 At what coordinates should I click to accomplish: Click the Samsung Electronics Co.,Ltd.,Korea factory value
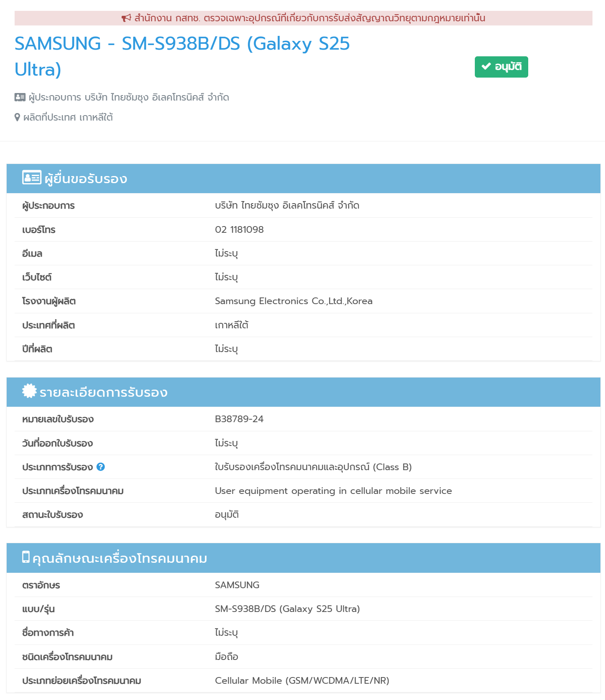pyautogui.click(x=293, y=301)
